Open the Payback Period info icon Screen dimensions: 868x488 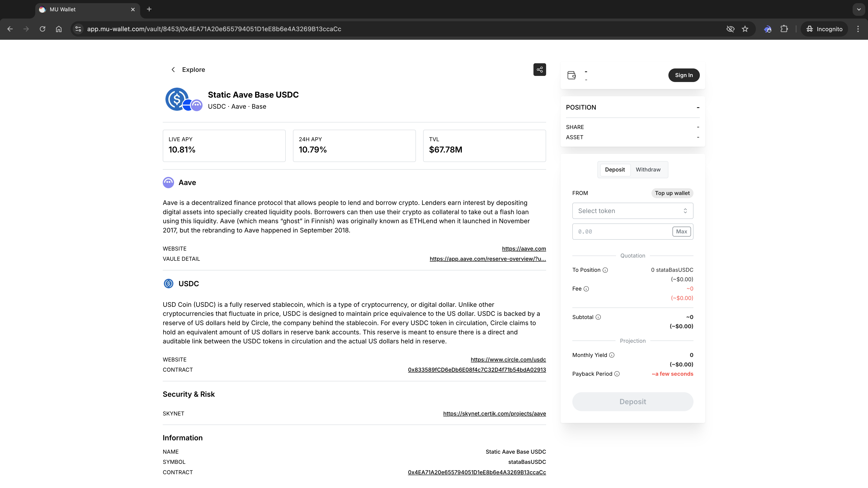pyautogui.click(x=617, y=374)
